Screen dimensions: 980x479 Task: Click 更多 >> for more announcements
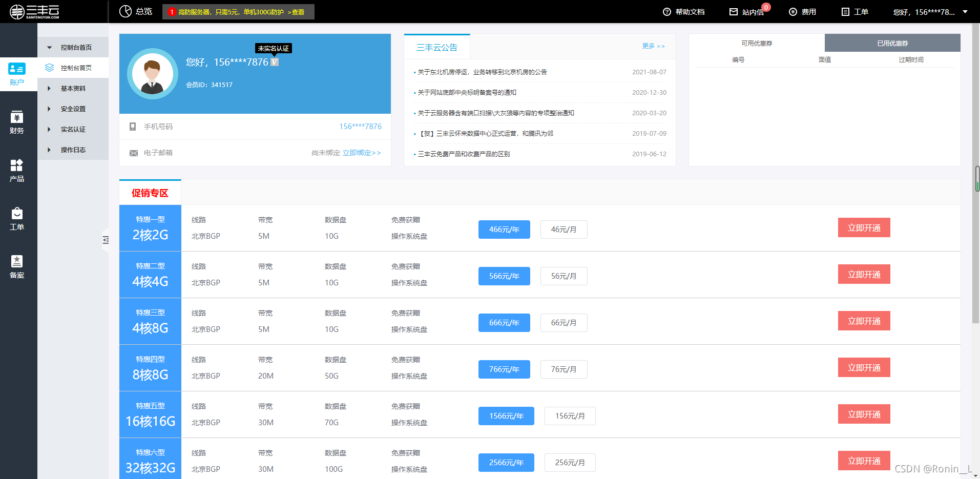pyautogui.click(x=654, y=46)
